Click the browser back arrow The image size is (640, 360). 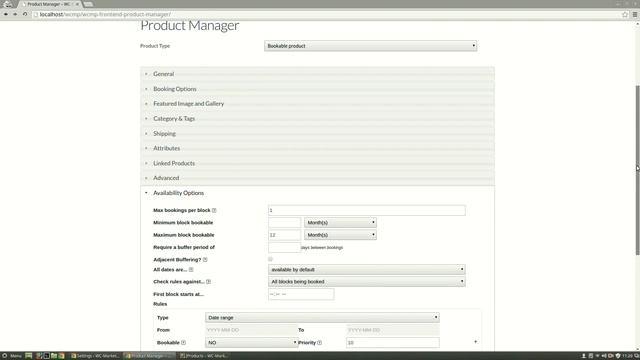click(x=6, y=14)
